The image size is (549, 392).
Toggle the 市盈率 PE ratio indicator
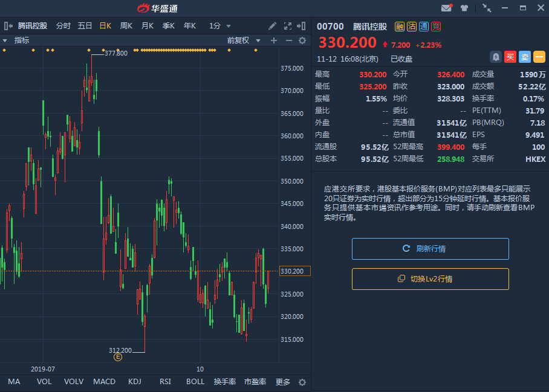point(255,382)
